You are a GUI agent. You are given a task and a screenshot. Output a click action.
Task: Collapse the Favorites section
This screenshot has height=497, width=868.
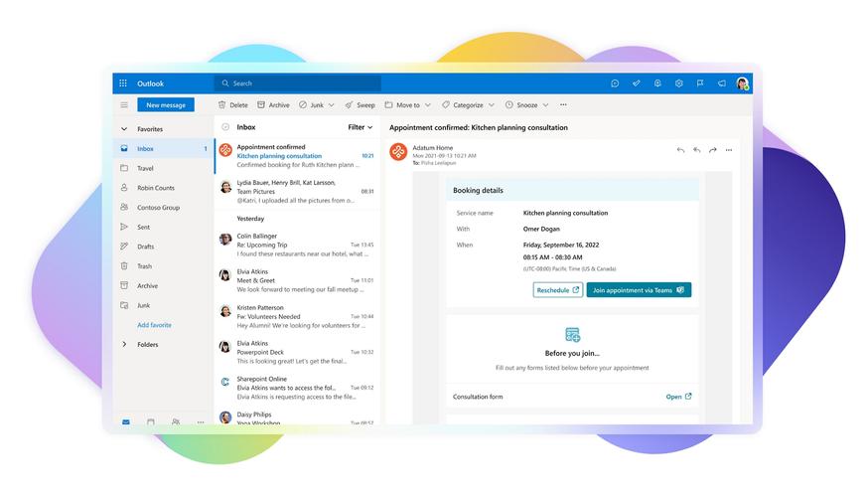click(x=124, y=129)
